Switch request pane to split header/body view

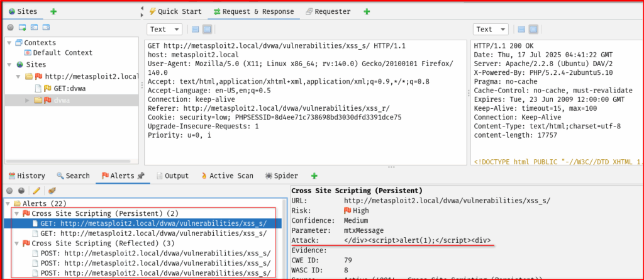[196, 29]
